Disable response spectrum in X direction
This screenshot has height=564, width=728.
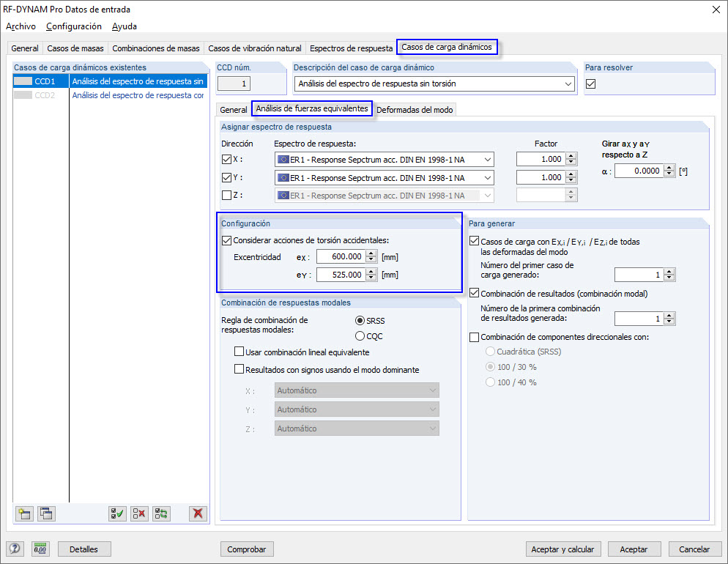tap(227, 159)
